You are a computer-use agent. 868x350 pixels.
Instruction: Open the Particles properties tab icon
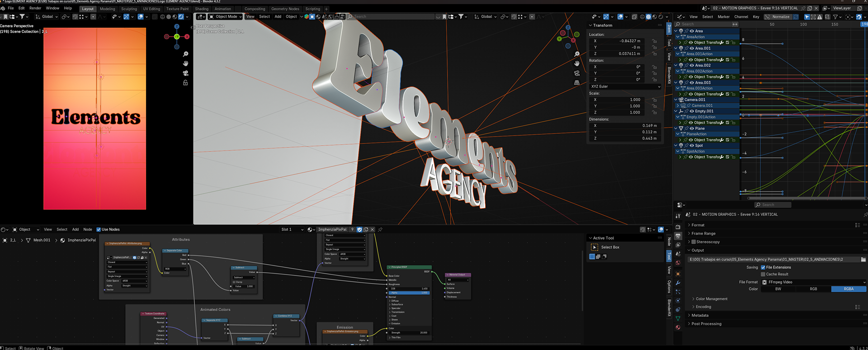pyautogui.click(x=678, y=292)
